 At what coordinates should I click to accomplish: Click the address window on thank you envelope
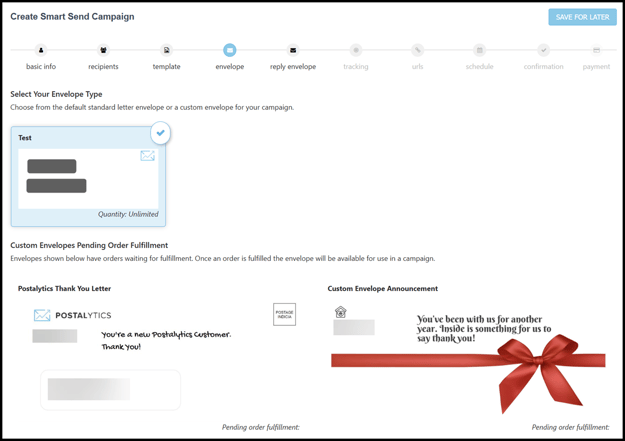coord(110,390)
